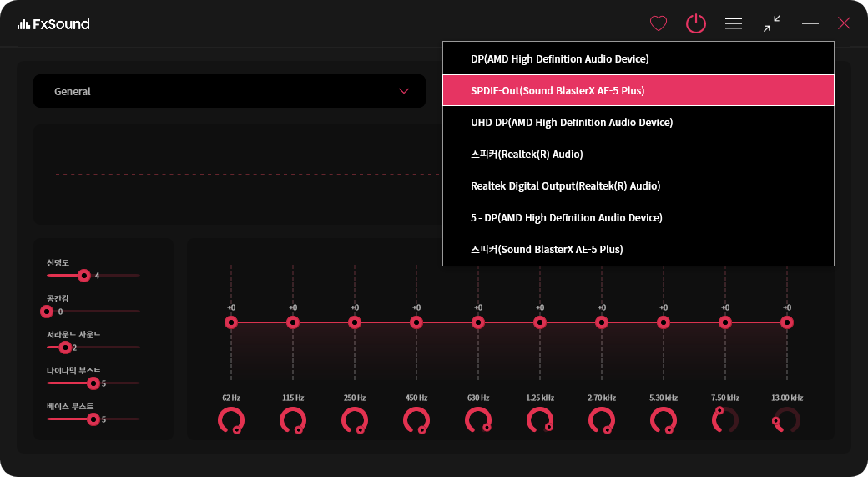Select DP(AMD High Definition Audio Device)
The height and width of the screenshot is (477, 868).
pos(638,58)
